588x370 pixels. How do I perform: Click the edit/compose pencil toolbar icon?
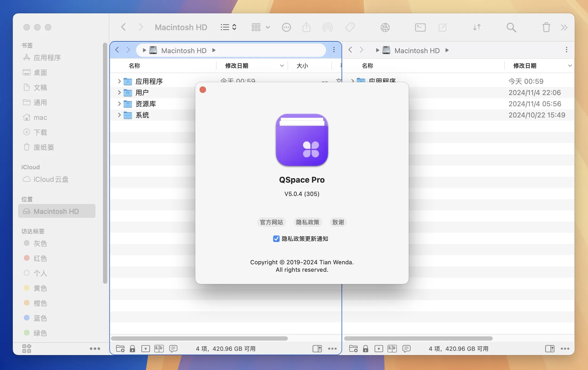click(x=443, y=27)
